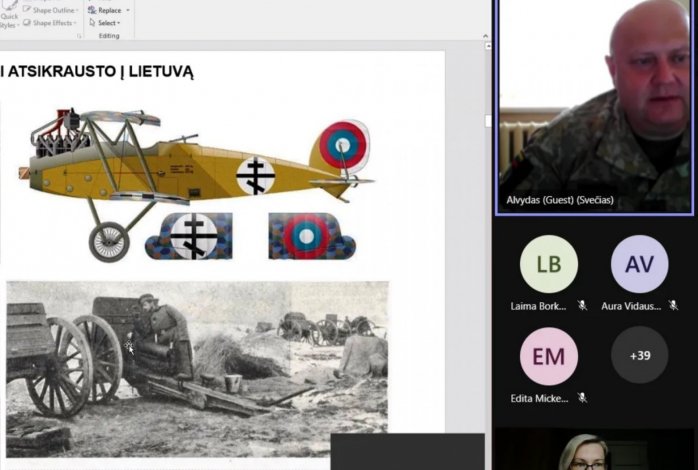
Task: Open the Shape Outline dropdown
Action: click(x=50, y=10)
